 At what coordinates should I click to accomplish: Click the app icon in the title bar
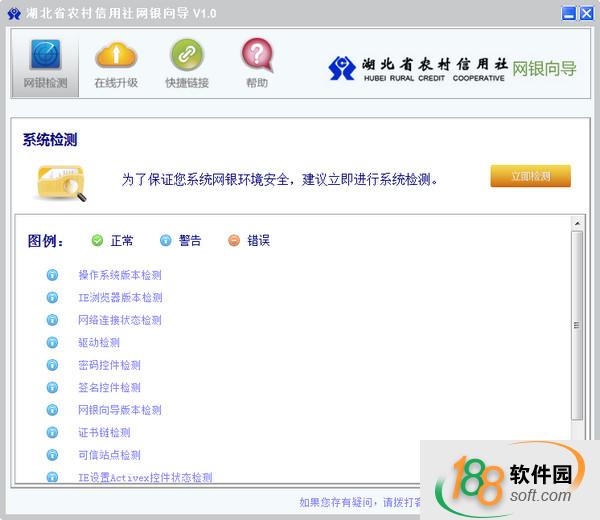(14, 14)
